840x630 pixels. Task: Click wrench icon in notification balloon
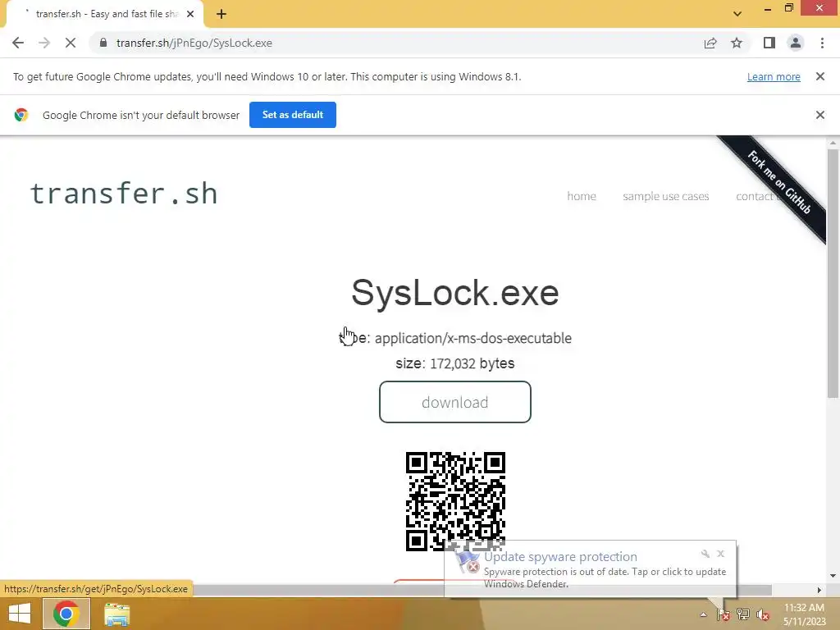point(705,554)
